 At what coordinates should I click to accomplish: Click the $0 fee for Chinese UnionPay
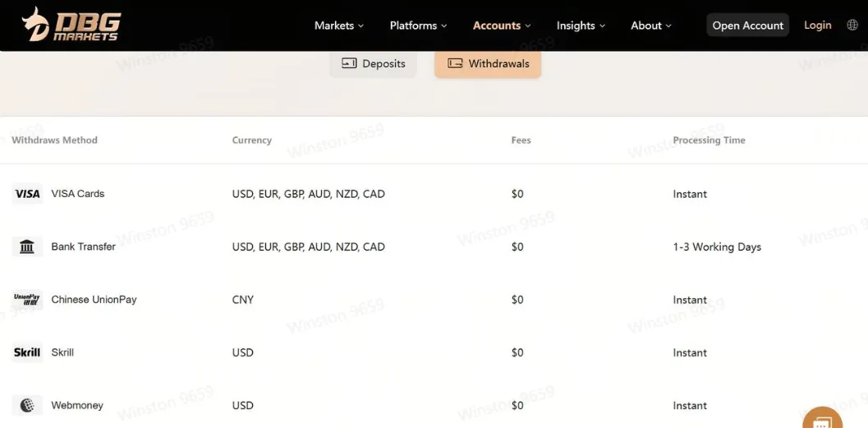tap(517, 300)
